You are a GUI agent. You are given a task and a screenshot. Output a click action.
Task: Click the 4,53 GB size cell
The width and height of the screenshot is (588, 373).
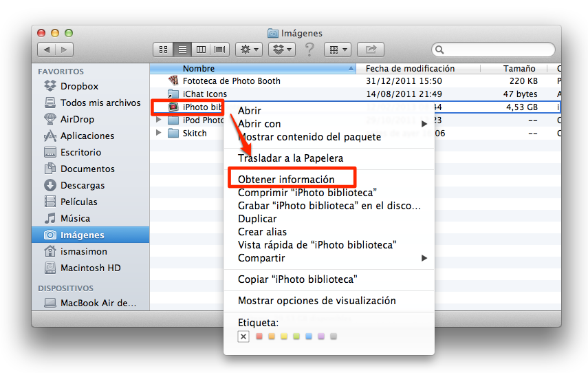pos(522,107)
